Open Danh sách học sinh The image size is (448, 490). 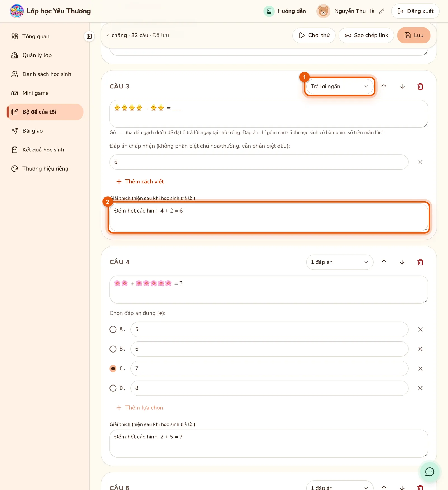click(x=45, y=74)
